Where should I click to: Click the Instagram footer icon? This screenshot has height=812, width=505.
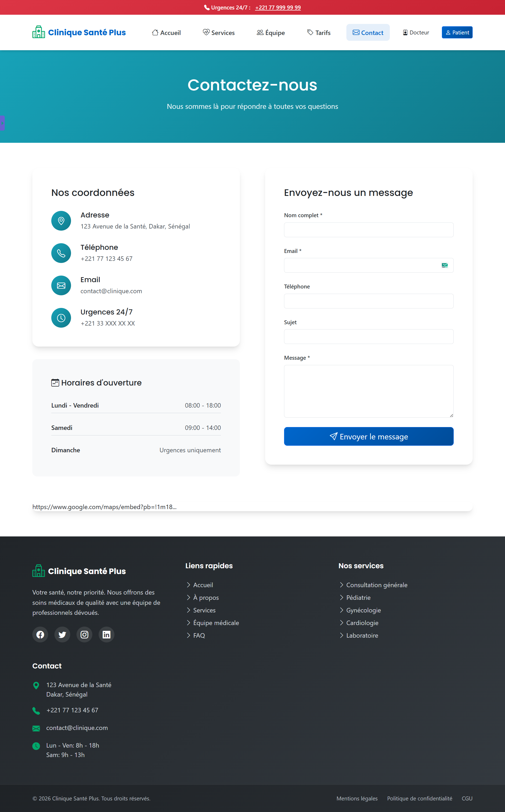tap(84, 634)
